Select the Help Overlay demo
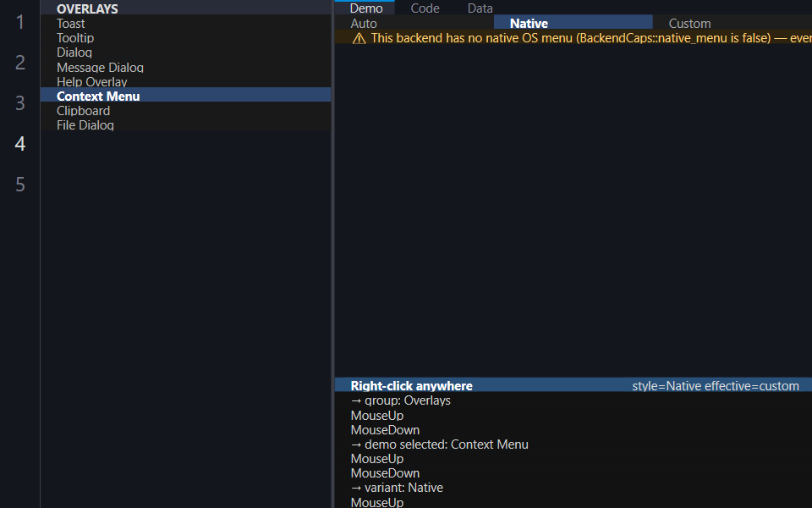Image resolution: width=812 pixels, height=508 pixels. pos(185,82)
